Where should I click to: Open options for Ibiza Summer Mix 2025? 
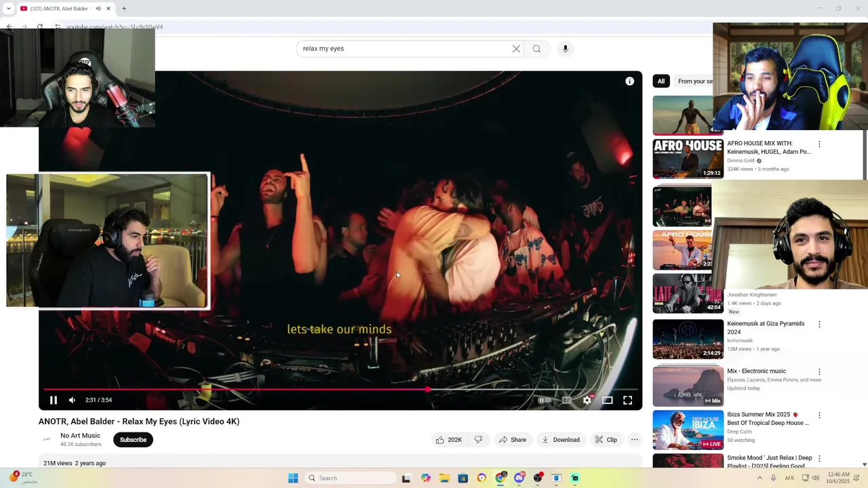point(819,415)
